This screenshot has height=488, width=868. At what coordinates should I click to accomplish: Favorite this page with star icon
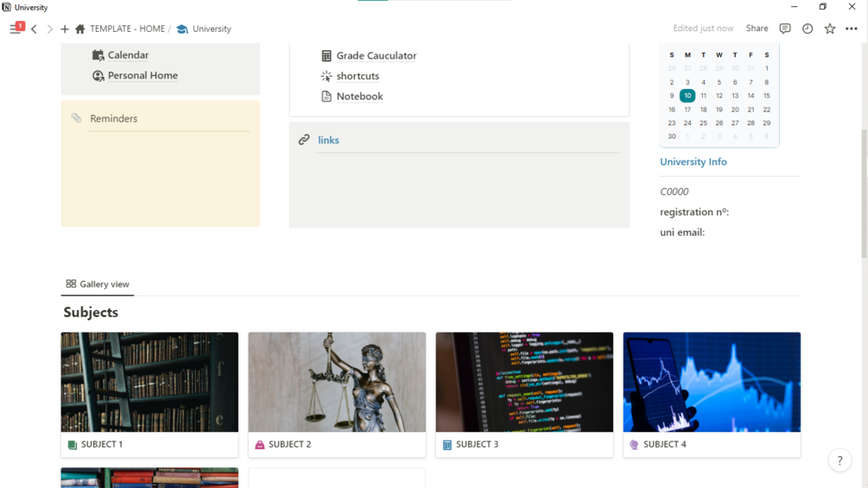coord(829,29)
